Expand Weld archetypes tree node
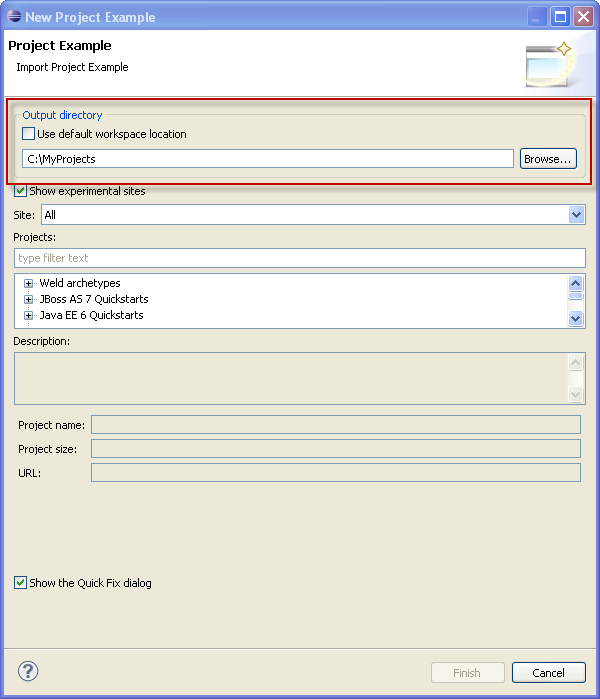Screen dimensions: 600x699 coord(28,283)
